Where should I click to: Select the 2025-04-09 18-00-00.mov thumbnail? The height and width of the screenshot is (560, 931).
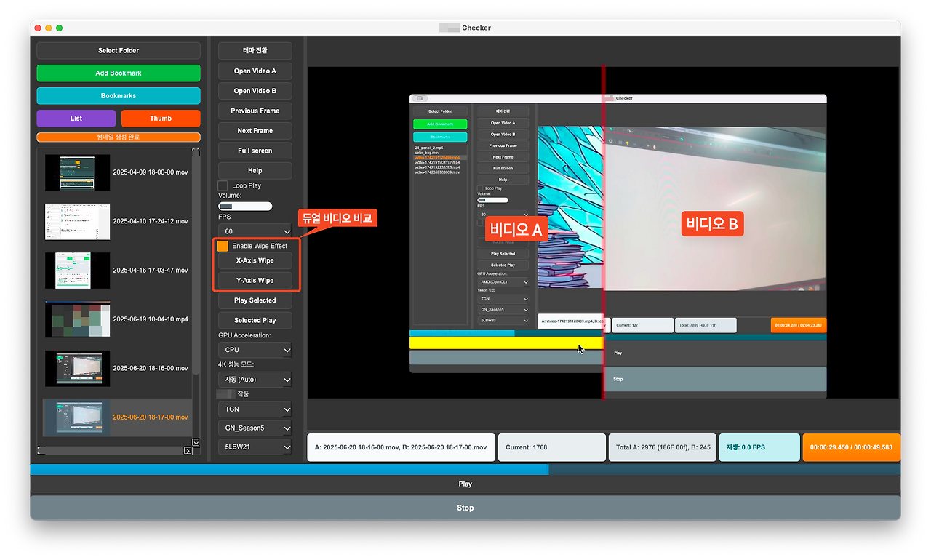point(77,172)
